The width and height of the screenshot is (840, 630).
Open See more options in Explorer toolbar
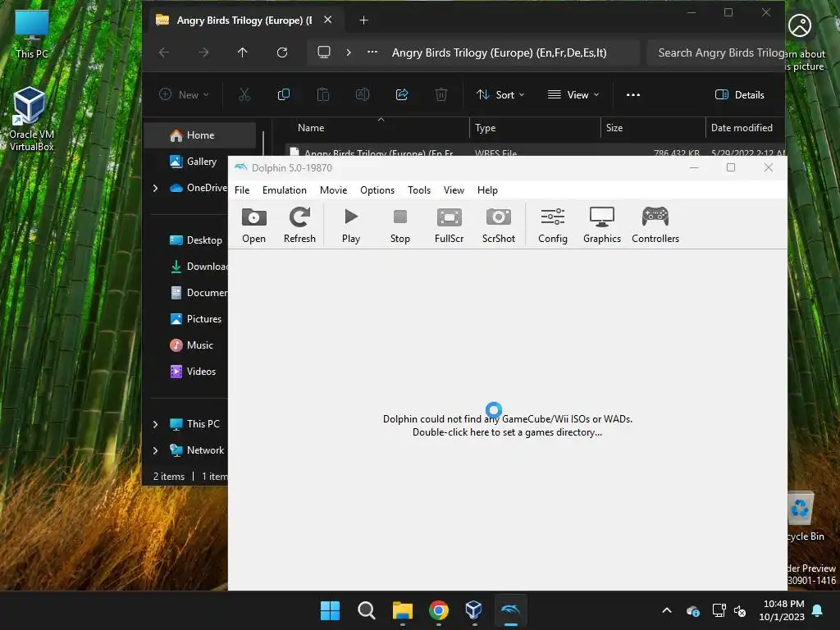click(x=633, y=95)
